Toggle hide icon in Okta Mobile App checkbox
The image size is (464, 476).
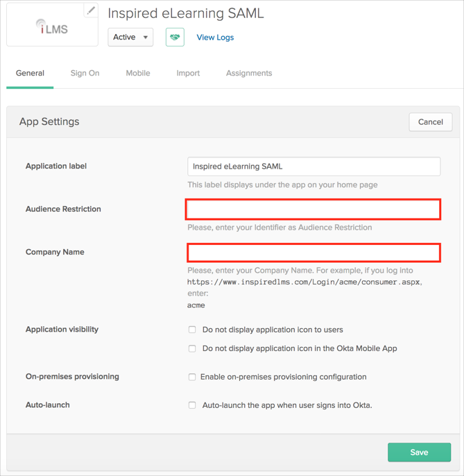click(x=193, y=348)
